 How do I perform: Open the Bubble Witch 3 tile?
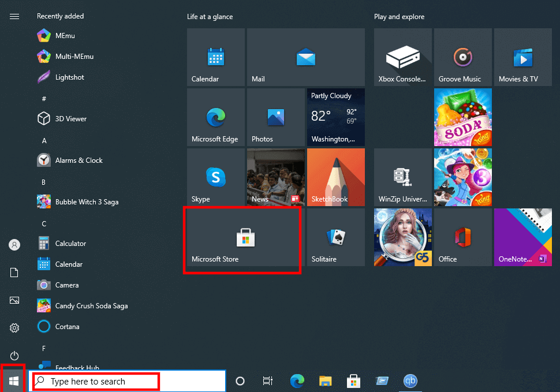click(463, 177)
